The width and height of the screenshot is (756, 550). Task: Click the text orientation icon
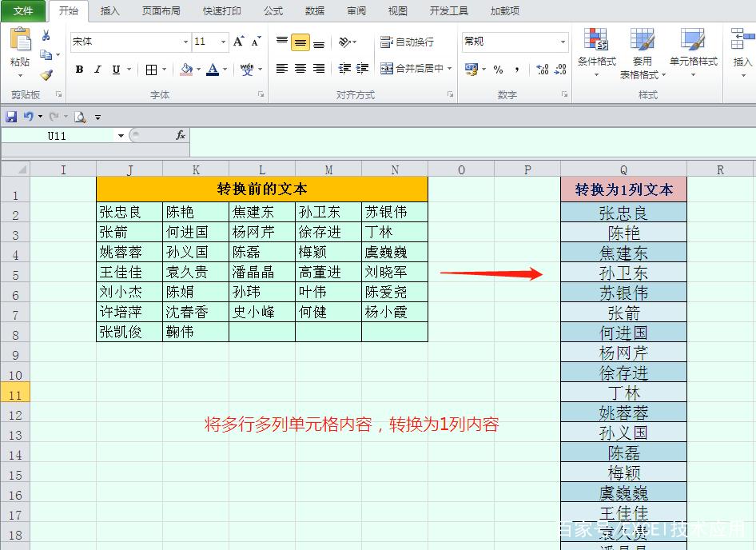click(344, 42)
